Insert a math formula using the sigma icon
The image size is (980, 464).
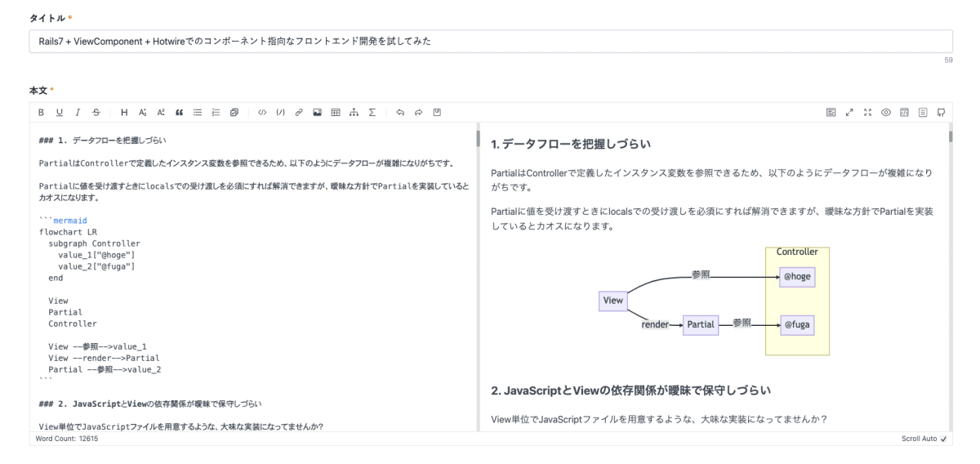(372, 111)
